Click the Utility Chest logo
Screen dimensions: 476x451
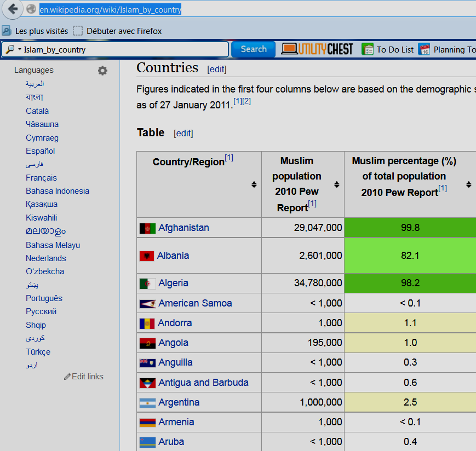coord(317,49)
